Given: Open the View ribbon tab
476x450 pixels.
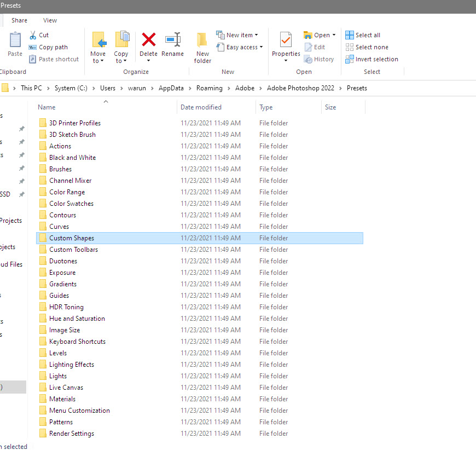Looking at the screenshot, I should 50,20.
